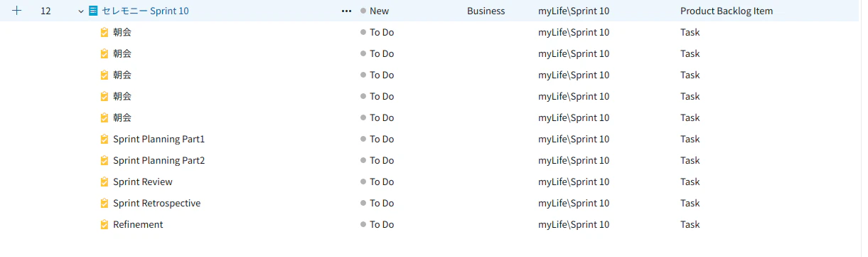868x257 pixels.
Task: Click To Do state of Refinement
Action: [377, 224]
